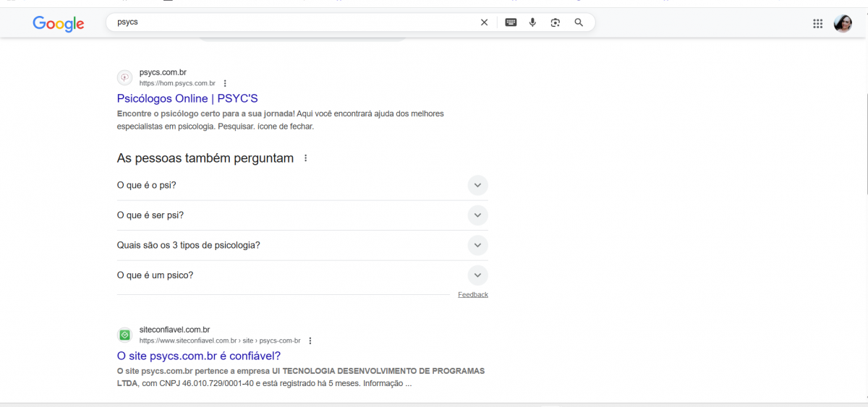Open the Google apps grid
This screenshot has width=868, height=407.
(817, 23)
